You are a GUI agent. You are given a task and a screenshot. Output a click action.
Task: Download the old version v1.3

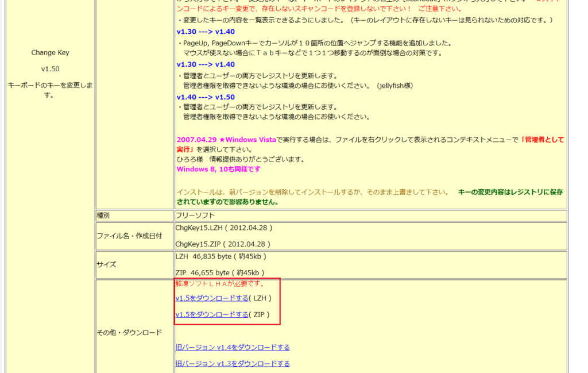pyautogui.click(x=233, y=364)
